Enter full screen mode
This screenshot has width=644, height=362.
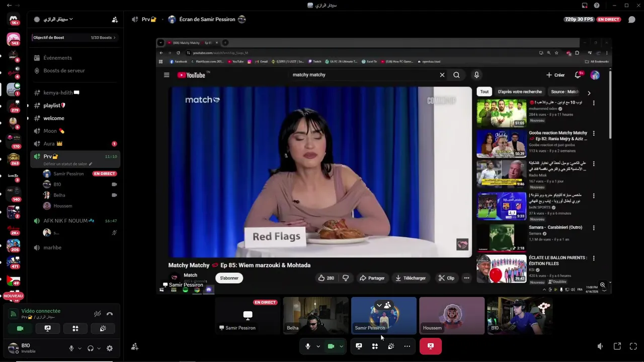click(x=633, y=346)
